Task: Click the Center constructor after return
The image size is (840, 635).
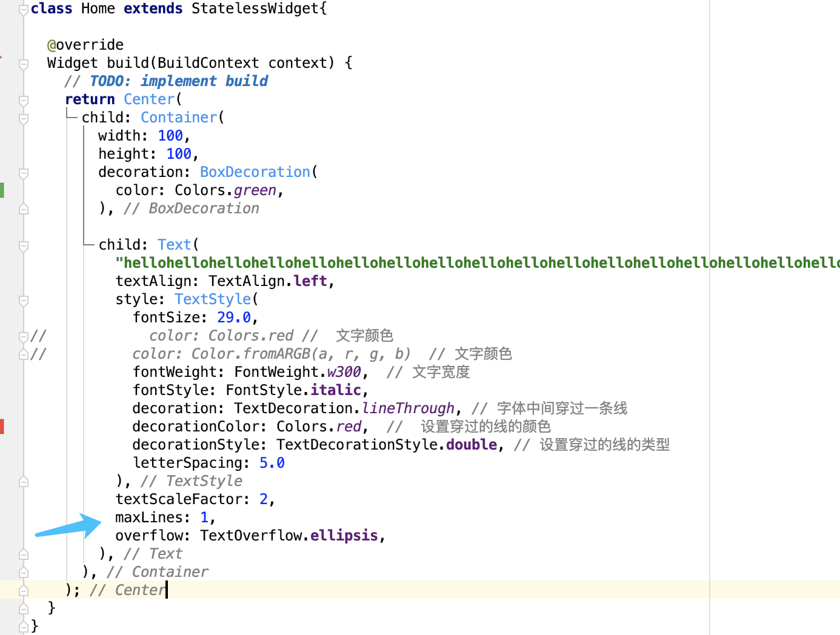Action: tap(149, 99)
